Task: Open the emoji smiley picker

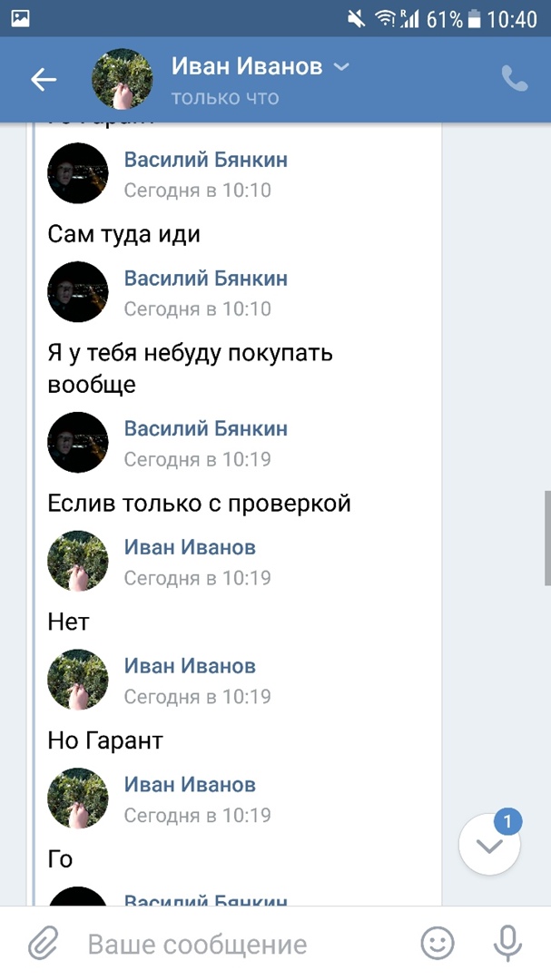Action: (438, 945)
